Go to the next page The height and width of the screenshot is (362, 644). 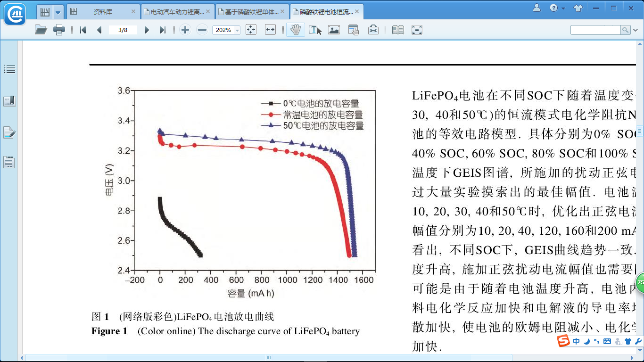pyautogui.click(x=147, y=30)
